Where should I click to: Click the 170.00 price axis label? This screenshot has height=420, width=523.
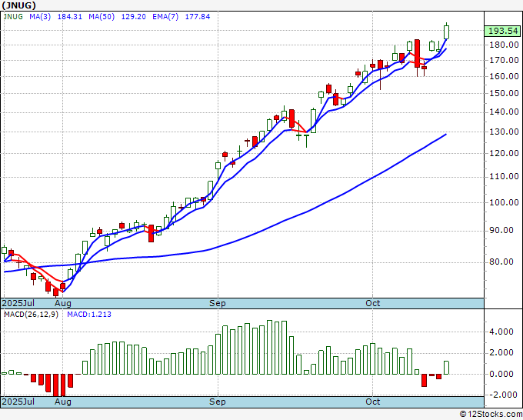coord(504,60)
